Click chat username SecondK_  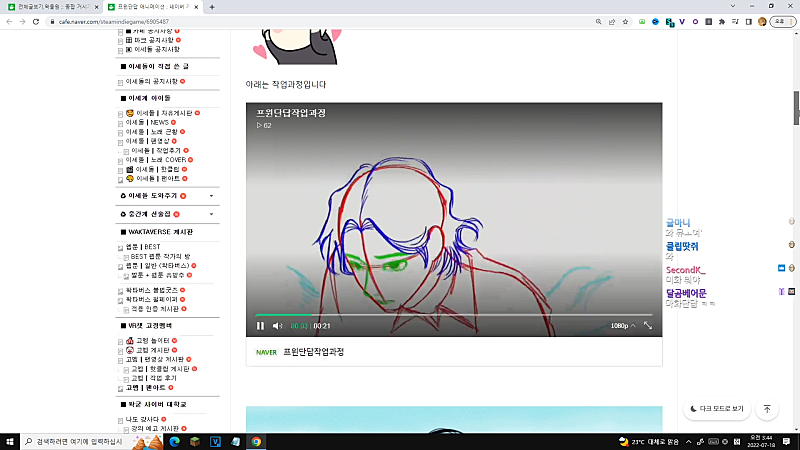tap(686, 270)
